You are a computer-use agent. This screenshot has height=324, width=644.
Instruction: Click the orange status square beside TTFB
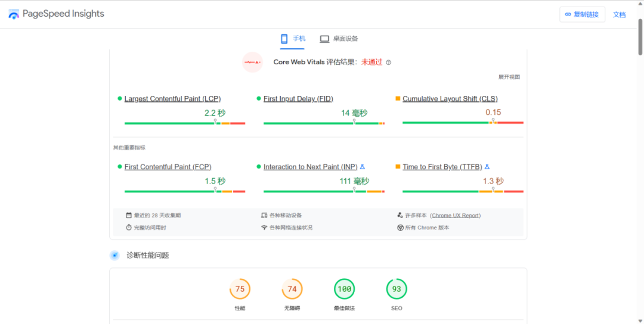(x=398, y=167)
